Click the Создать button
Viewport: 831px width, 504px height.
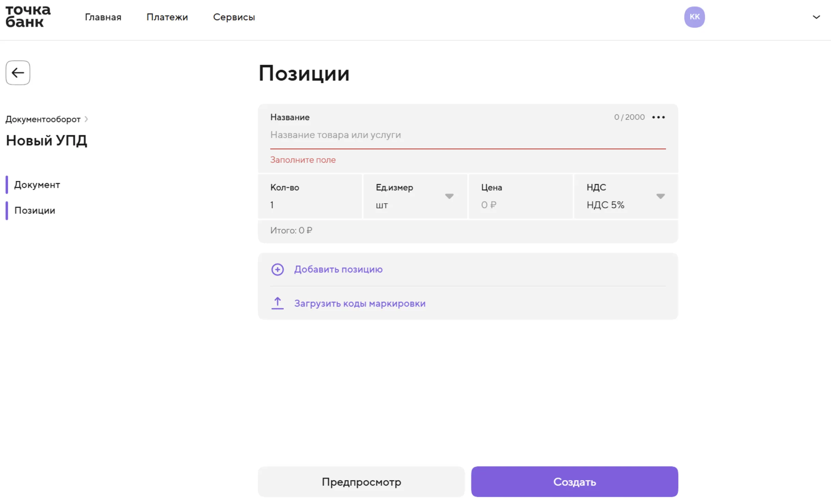tap(574, 481)
